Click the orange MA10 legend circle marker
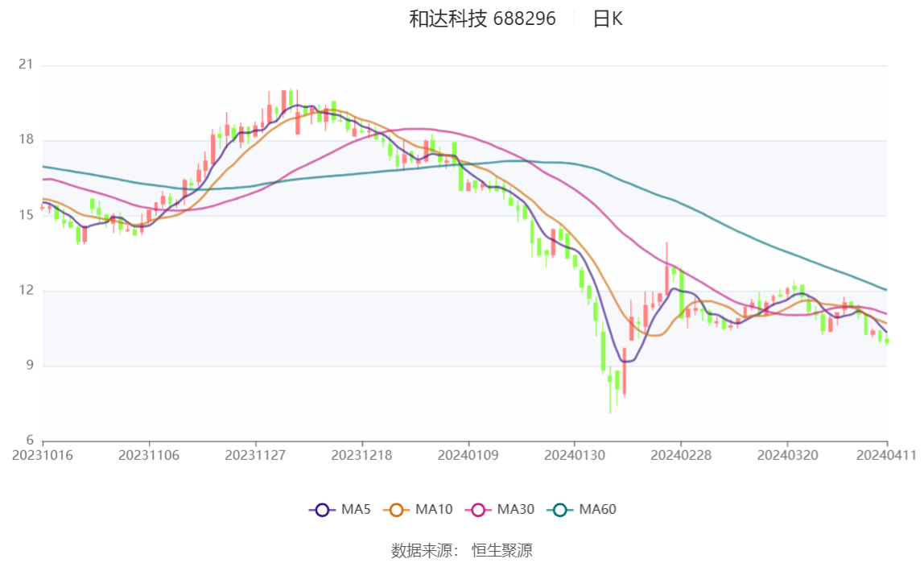The height and width of the screenshot is (563, 924). coord(396,510)
